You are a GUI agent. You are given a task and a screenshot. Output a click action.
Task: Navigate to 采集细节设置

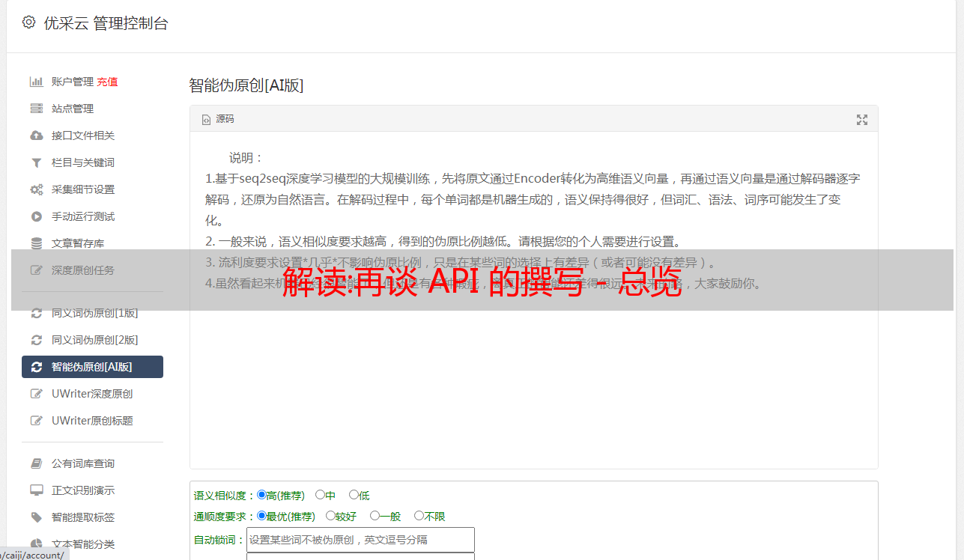[x=83, y=189]
